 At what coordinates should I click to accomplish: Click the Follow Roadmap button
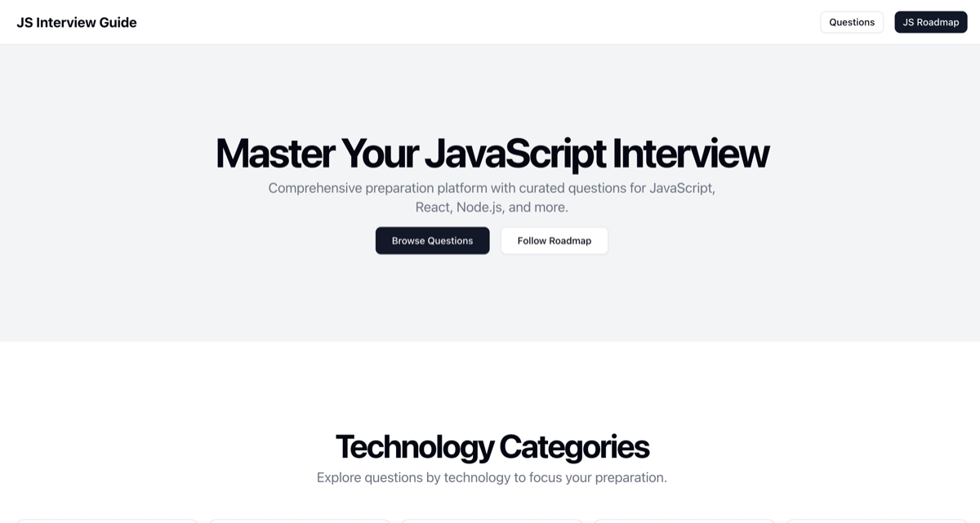[554, 240]
